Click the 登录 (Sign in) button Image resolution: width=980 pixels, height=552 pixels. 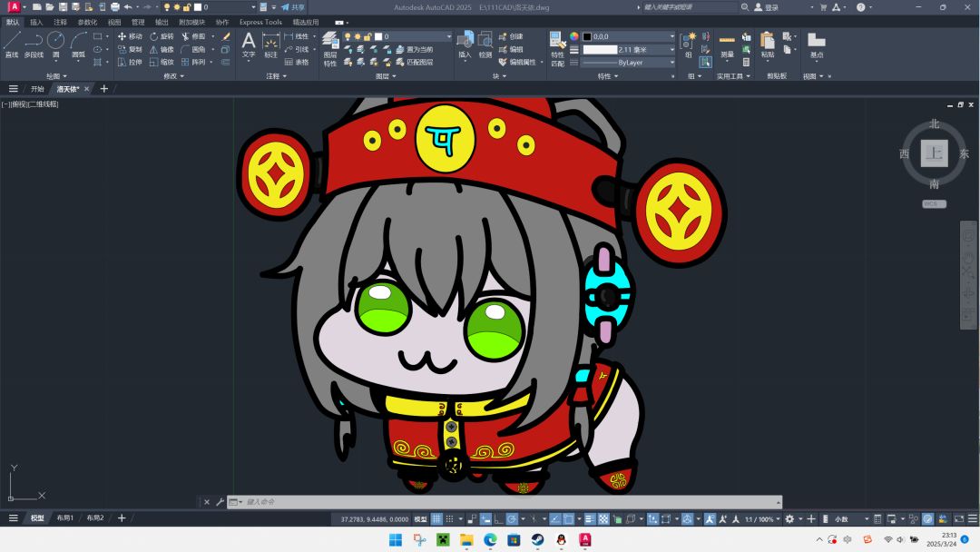[767, 7]
